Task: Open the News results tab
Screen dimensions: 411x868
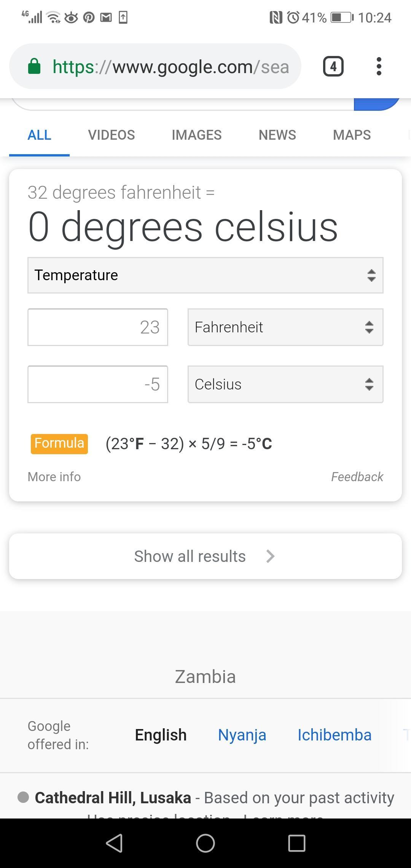Action: click(x=277, y=135)
